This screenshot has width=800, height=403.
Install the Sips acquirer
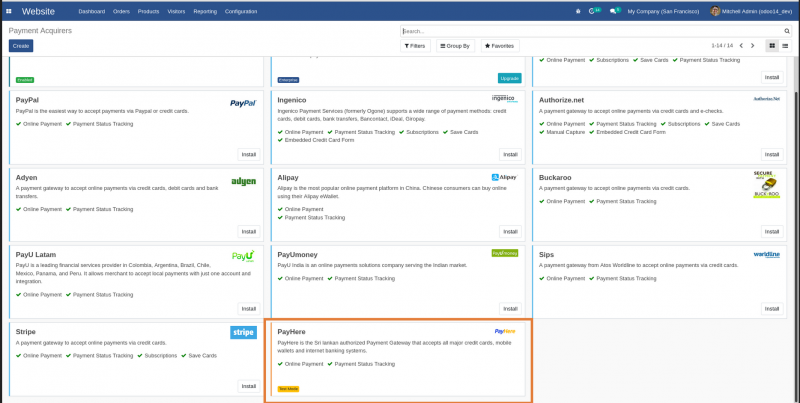tap(772, 309)
